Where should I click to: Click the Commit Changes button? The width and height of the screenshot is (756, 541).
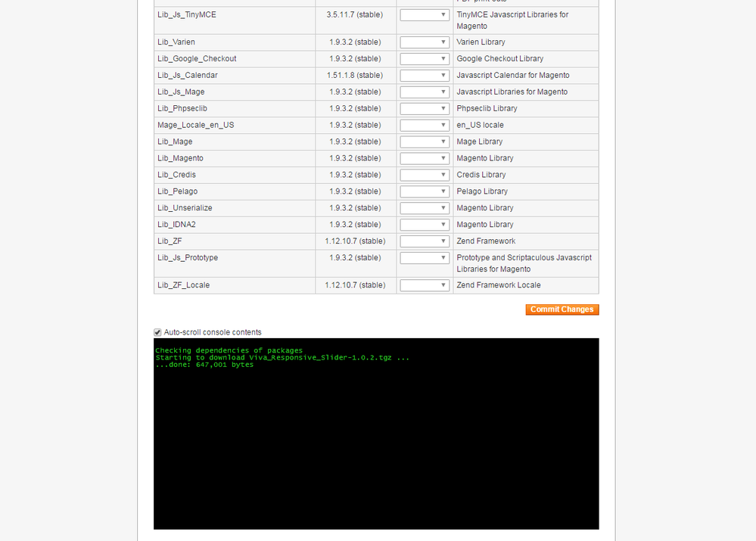tap(562, 309)
